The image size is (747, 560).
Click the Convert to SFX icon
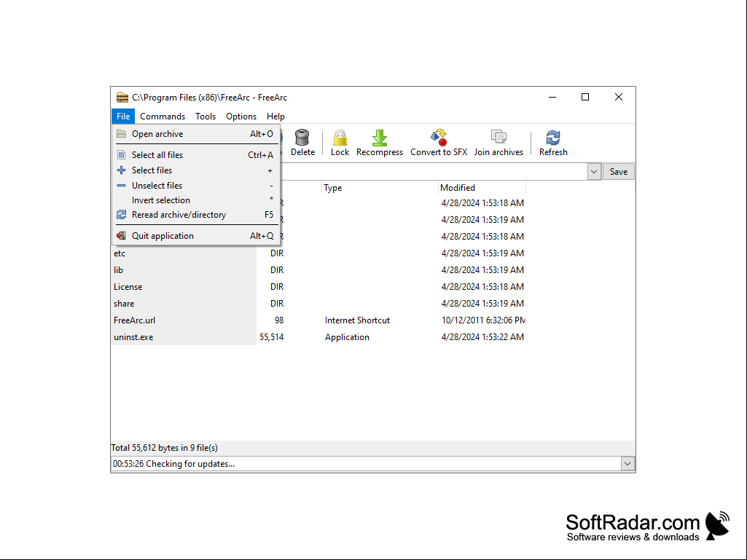438,137
